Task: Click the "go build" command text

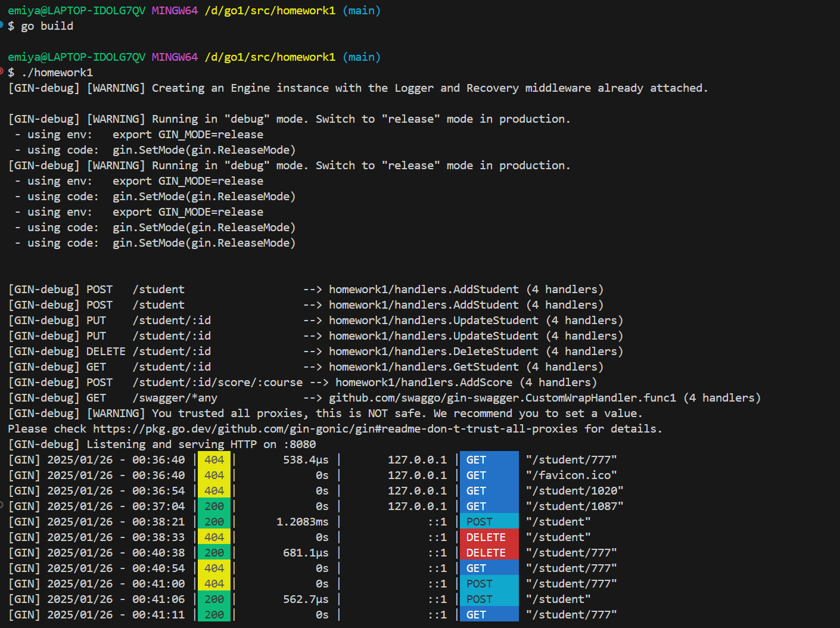Action: pyautogui.click(x=47, y=26)
